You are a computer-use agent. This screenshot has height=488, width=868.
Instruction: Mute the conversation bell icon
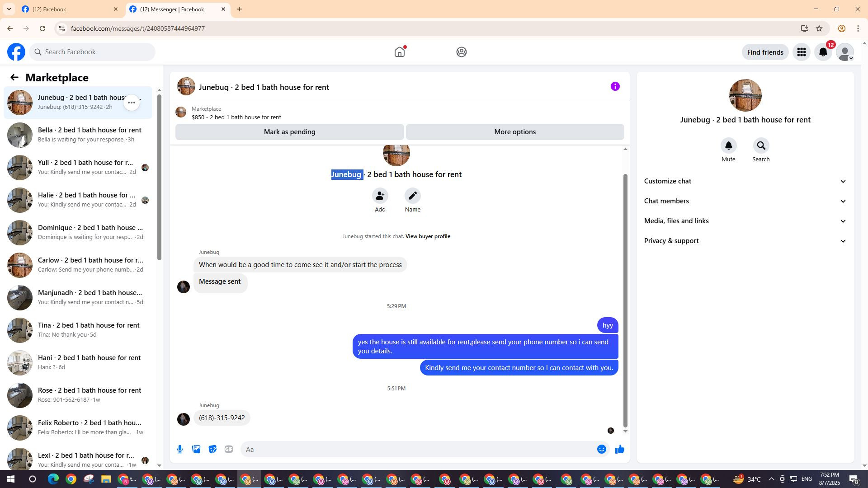pyautogui.click(x=729, y=145)
